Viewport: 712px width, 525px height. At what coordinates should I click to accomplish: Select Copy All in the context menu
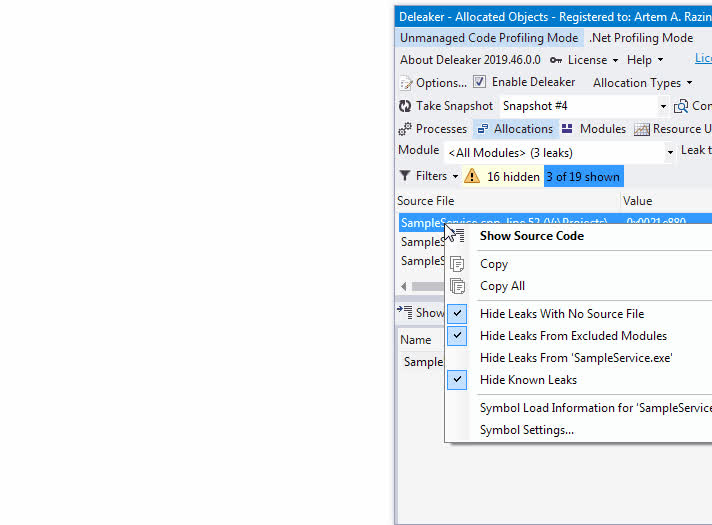click(502, 286)
